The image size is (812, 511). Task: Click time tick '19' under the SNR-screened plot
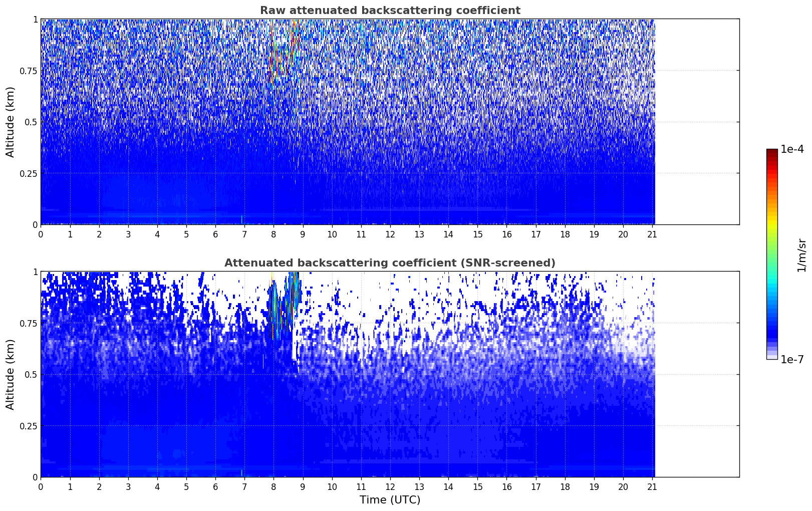pyautogui.click(x=594, y=486)
